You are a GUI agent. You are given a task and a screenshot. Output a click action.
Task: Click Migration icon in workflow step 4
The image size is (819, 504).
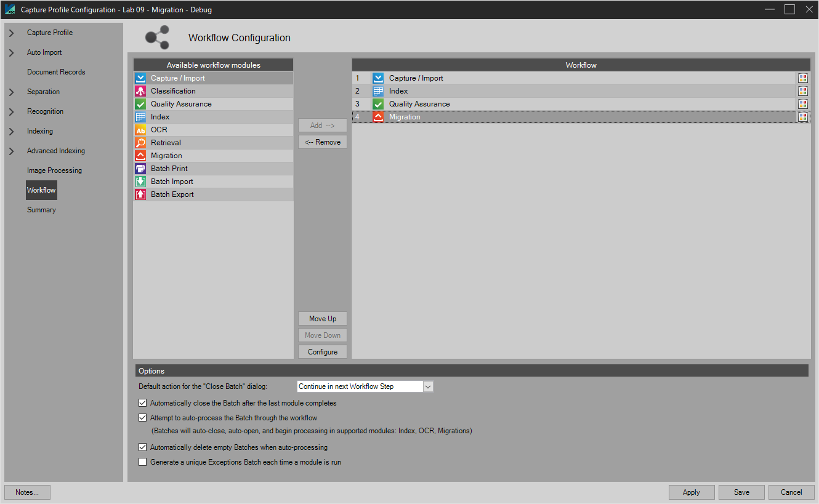378,117
